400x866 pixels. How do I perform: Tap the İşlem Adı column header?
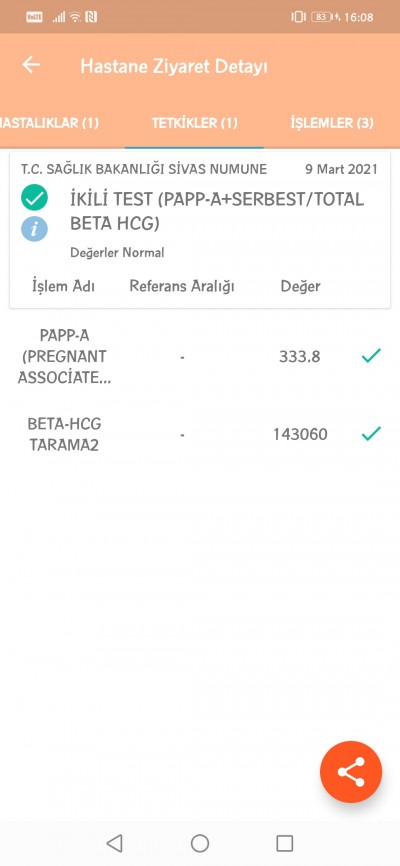[64, 286]
